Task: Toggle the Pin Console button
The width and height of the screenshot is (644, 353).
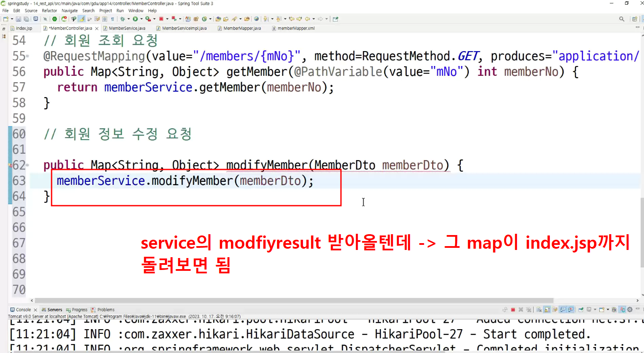Action: pyautogui.click(x=580, y=310)
